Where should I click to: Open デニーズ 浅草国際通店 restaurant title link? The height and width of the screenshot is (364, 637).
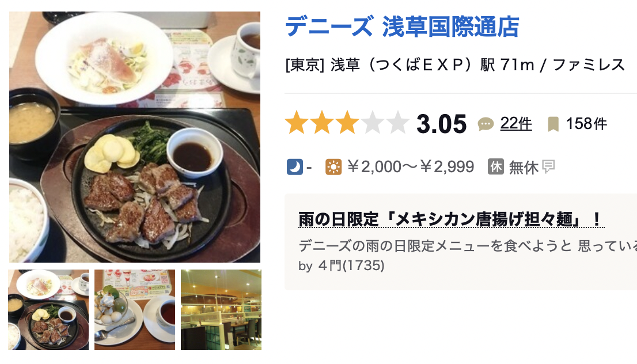click(x=402, y=27)
